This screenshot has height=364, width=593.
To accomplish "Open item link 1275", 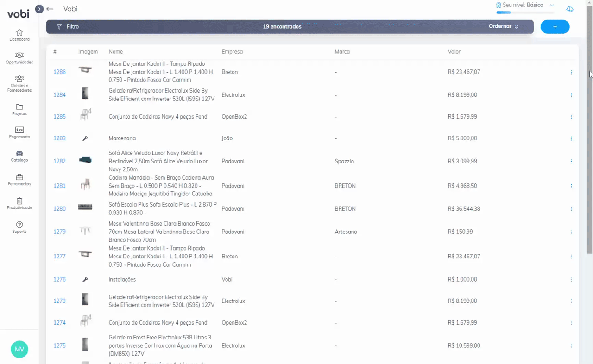I will tap(59, 345).
